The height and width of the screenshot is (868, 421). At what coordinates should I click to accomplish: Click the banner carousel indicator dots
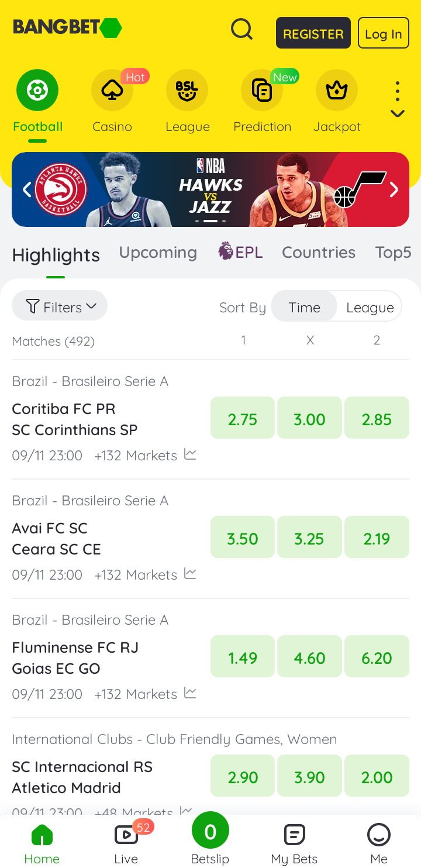[210, 221]
